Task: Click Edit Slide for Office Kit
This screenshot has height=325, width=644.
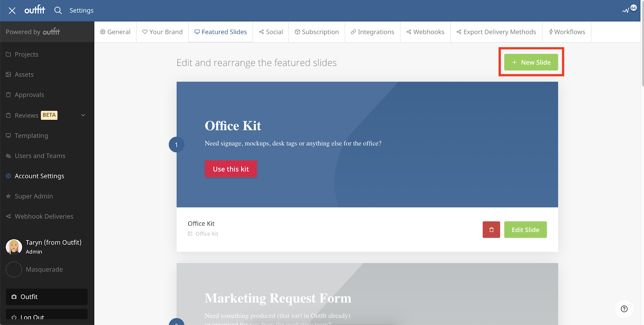Action: click(526, 230)
